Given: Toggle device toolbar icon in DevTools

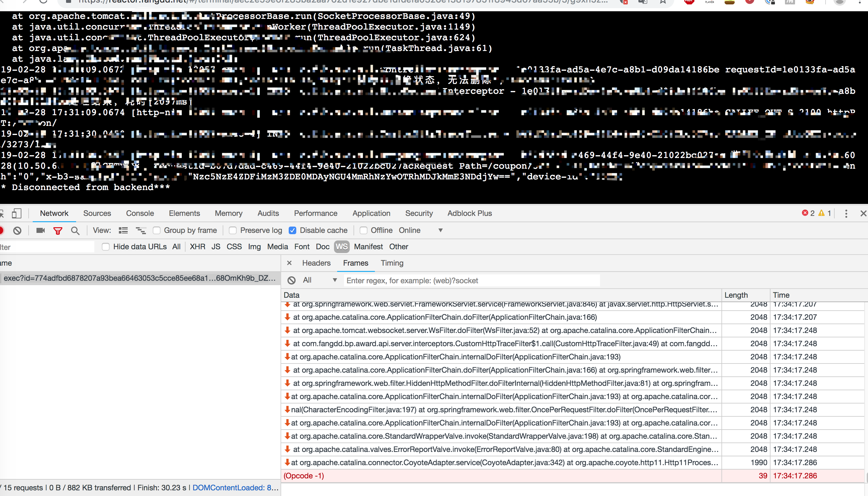Looking at the screenshot, I should [16, 213].
